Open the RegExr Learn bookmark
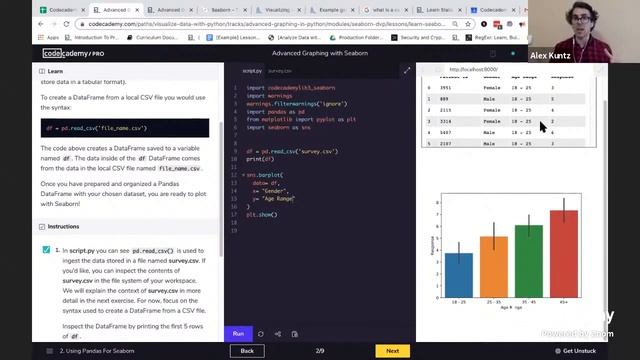 pos(493,38)
